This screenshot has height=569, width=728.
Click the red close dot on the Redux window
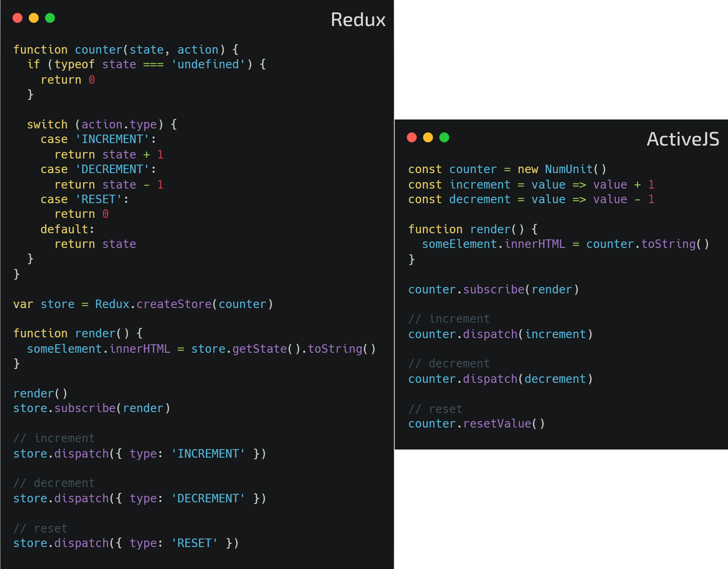tap(17, 18)
